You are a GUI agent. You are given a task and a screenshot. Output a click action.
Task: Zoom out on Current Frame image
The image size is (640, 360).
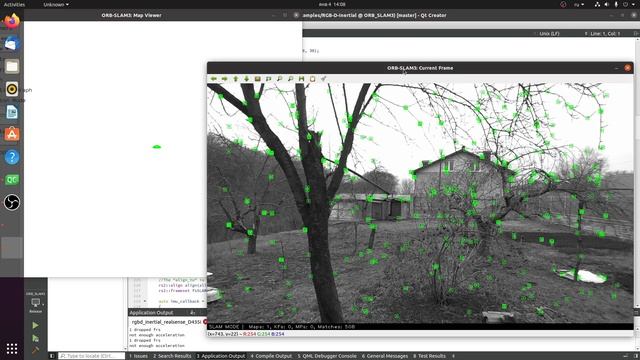[x=291, y=78]
